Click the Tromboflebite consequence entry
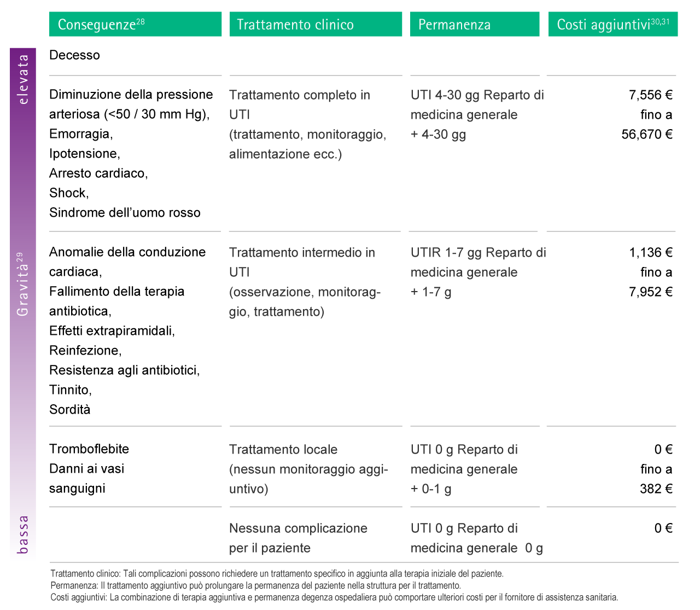 click(x=89, y=449)
